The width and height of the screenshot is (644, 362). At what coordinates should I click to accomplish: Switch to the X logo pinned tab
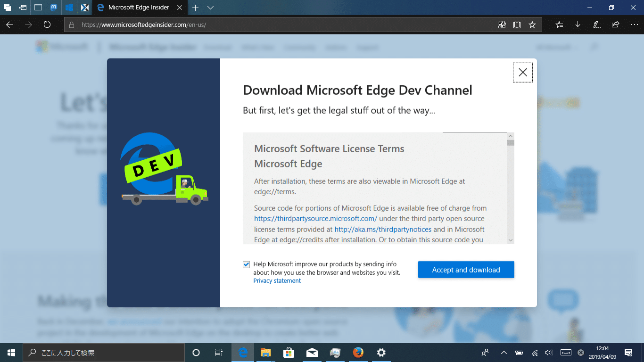click(x=84, y=8)
